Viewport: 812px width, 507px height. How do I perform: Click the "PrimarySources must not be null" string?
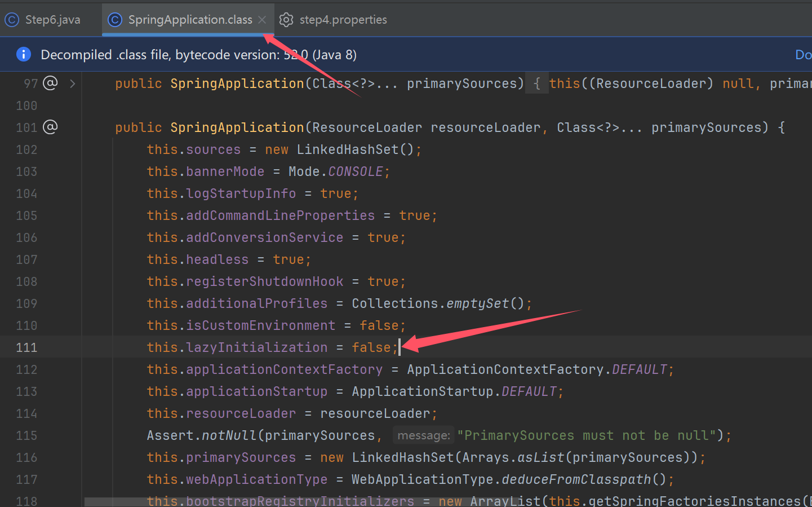coord(587,435)
